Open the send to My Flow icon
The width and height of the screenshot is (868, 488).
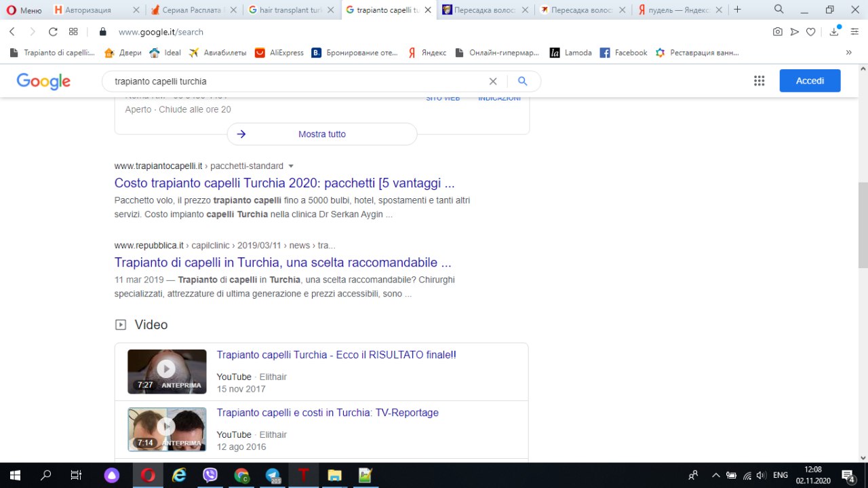[x=795, y=32]
